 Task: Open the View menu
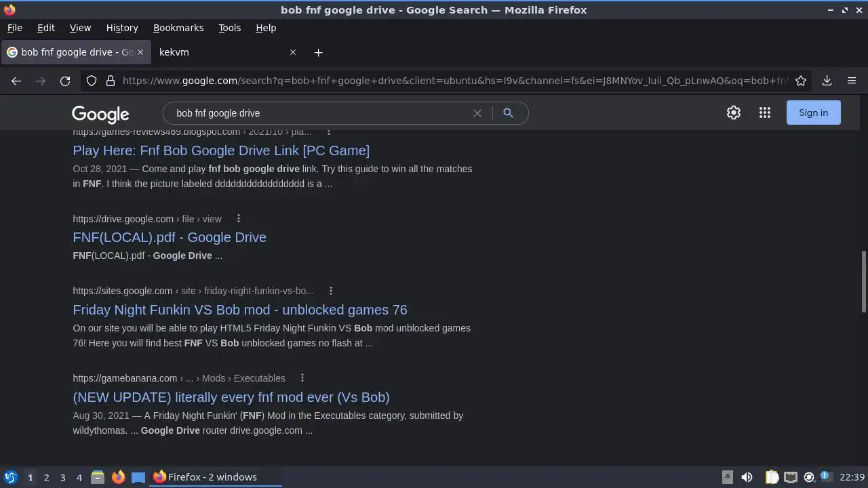tap(80, 28)
